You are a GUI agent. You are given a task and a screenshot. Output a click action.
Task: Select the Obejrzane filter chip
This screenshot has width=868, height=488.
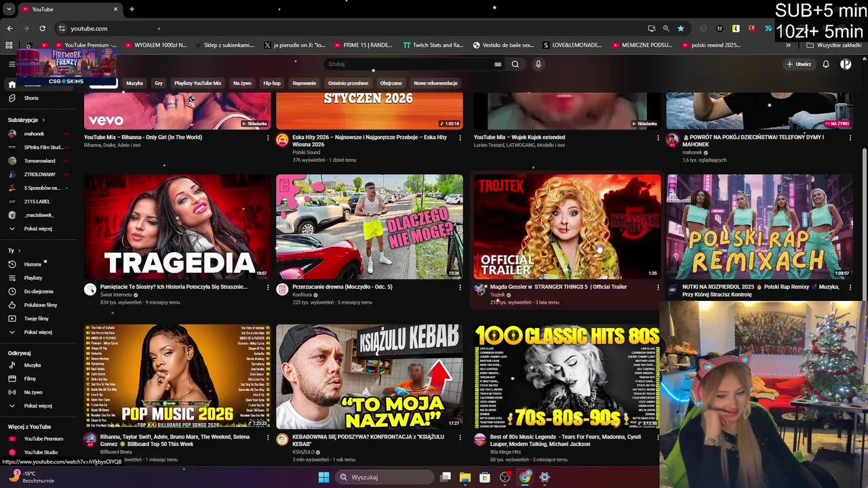click(391, 83)
